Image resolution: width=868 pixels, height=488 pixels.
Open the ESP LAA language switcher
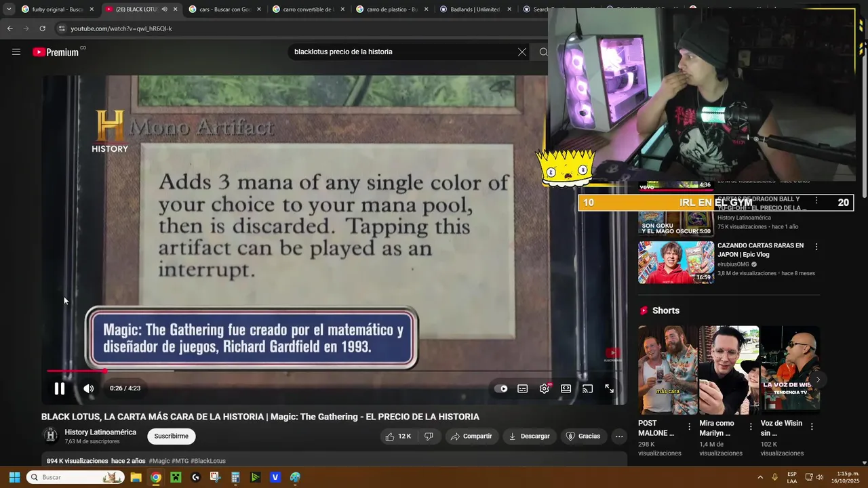(x=792, y=477)
